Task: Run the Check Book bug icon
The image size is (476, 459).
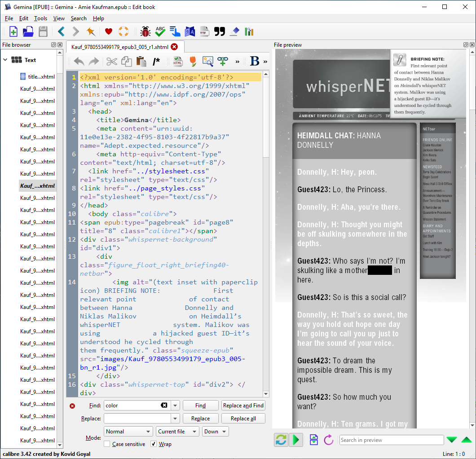Action: [x=145, y=31]
